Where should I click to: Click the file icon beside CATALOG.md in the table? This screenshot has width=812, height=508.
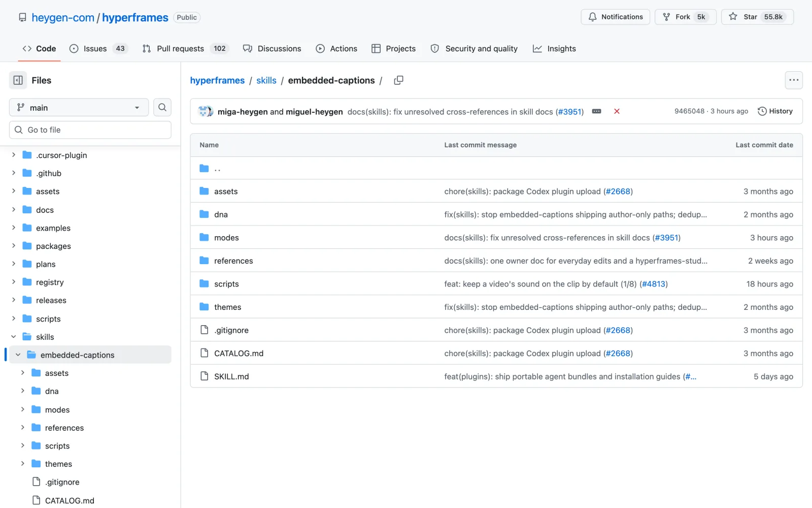tap(204, 353)
